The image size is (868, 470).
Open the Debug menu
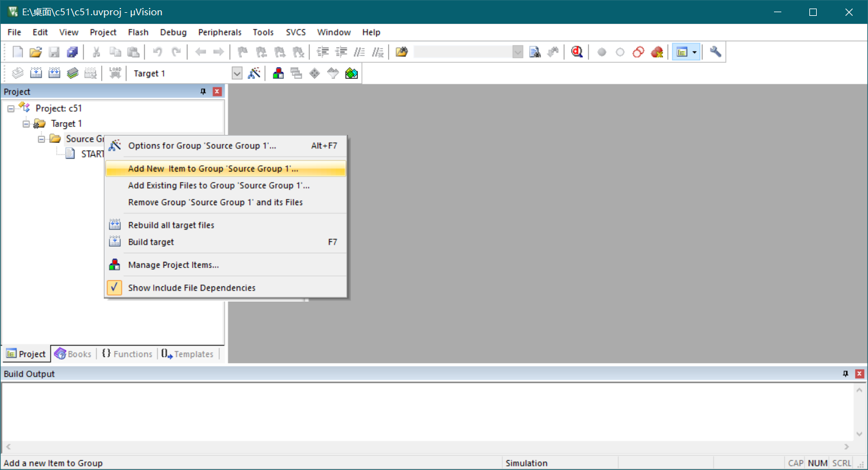pyautogui.click(x=173, y=32)
